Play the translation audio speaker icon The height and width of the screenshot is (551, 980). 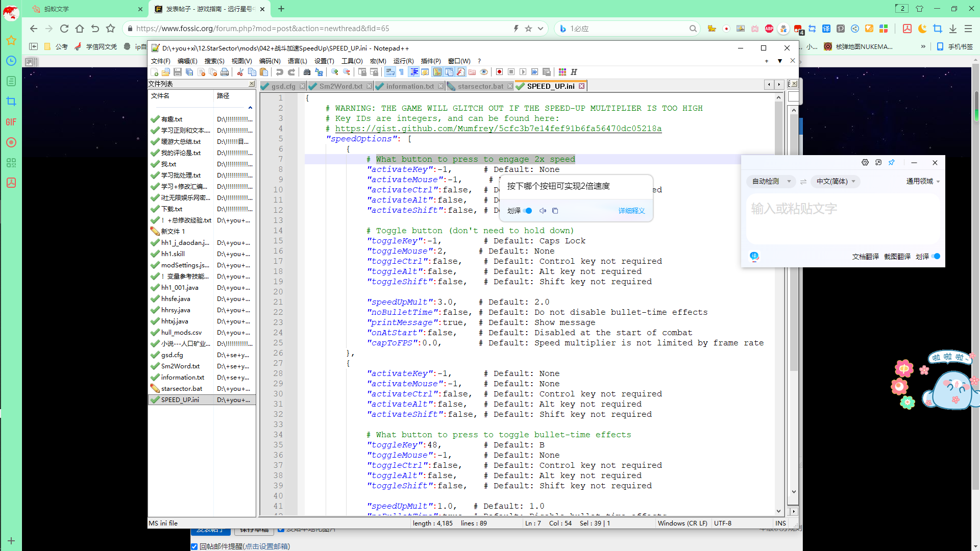(x=543, y=211)
